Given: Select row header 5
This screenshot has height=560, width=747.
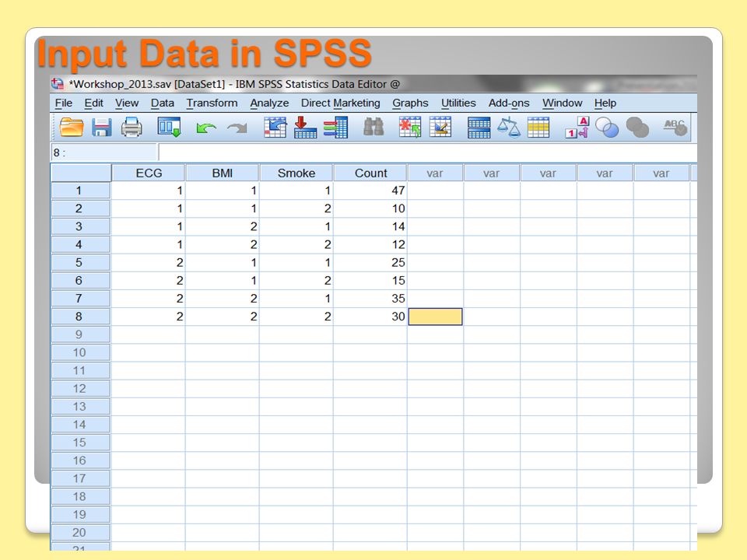Looking at the screenshot, I should (80, 262).
